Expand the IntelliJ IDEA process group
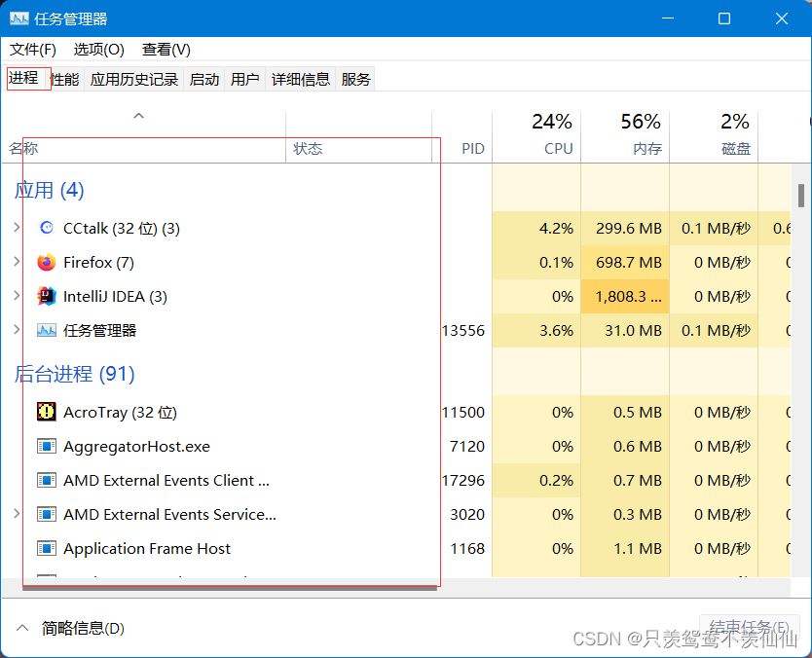Viewport: 812px width, 658px height. [x=17, y=296]
